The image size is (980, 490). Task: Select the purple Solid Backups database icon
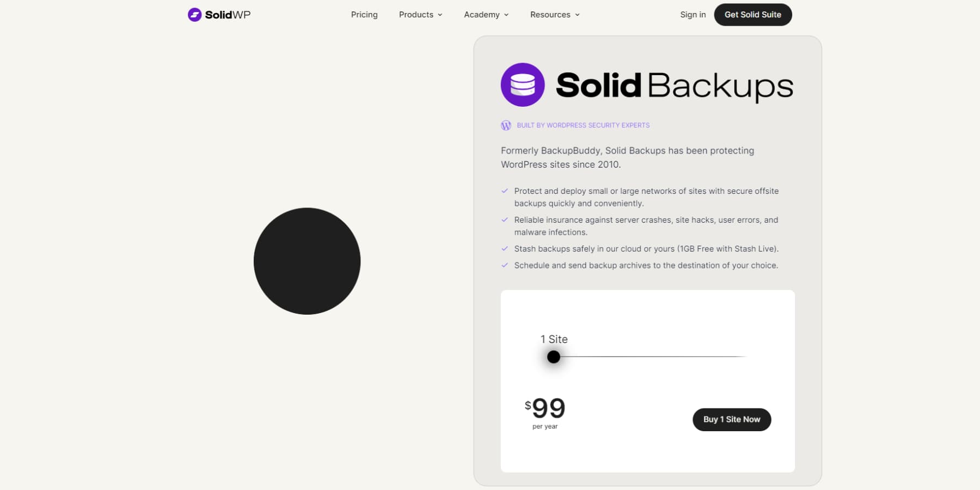[x=522, y=84]
